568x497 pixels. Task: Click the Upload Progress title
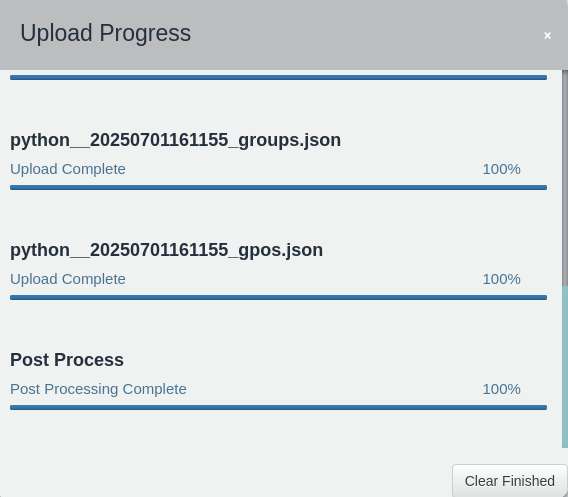(105, 33)
